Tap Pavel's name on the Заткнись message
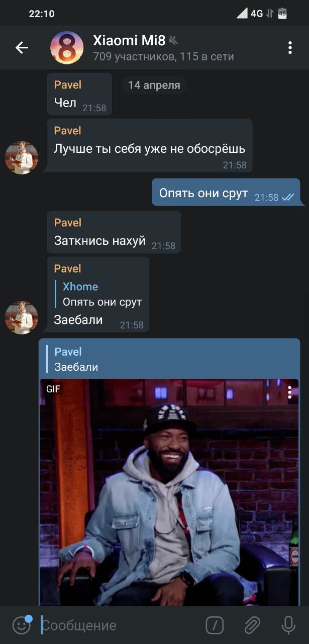The image size is (309, 644). click(68, 222)
